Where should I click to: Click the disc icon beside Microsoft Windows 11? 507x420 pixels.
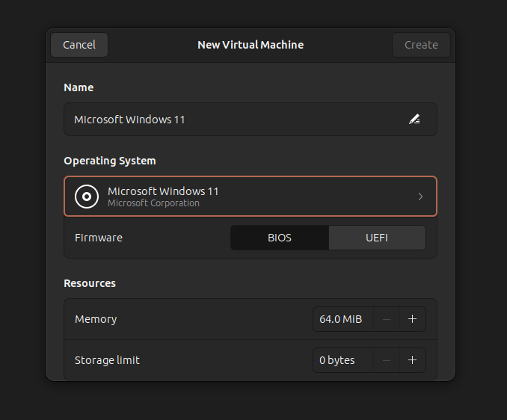point(87,197)
